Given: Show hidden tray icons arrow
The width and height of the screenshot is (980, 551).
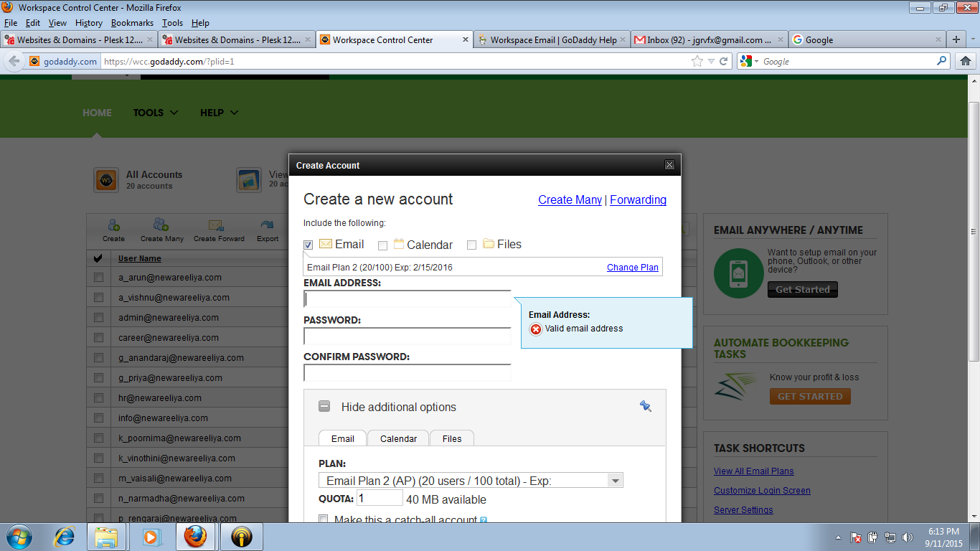Looking at the screenshot, I should [839, 537].
